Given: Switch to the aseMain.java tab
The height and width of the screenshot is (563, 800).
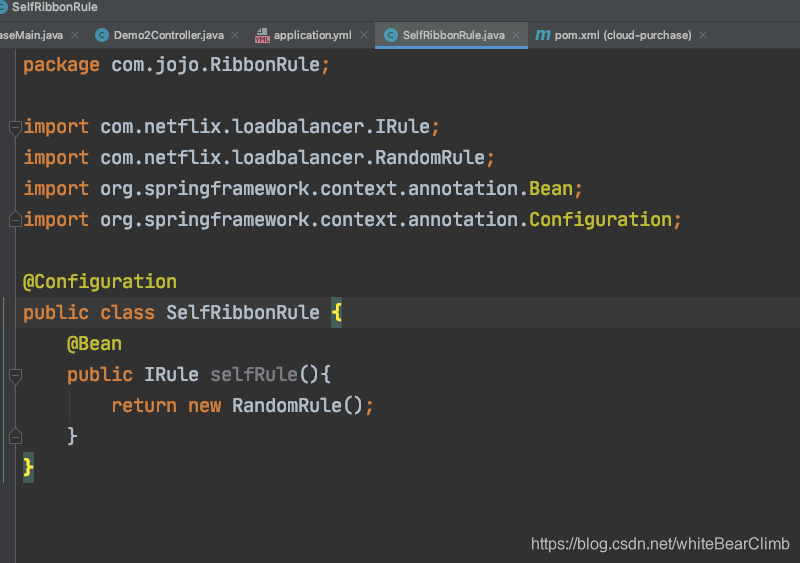Looking at the screenshot, I should [32, 35].
